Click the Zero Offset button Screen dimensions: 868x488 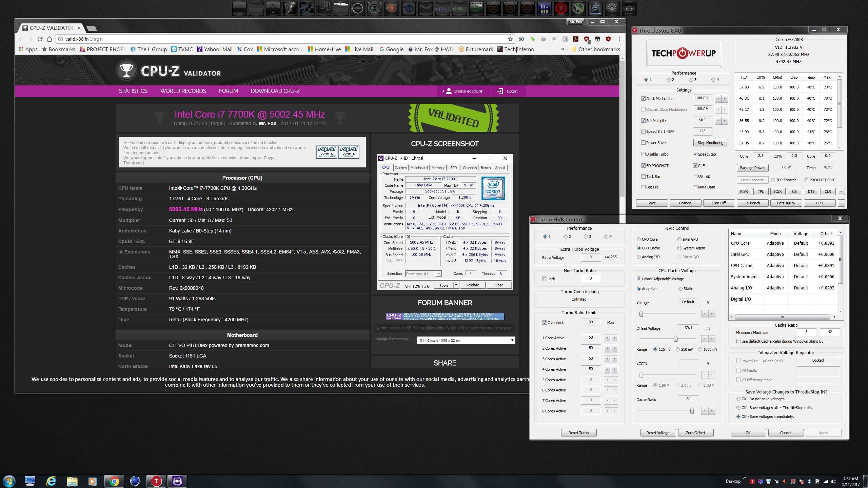(695, 433)
